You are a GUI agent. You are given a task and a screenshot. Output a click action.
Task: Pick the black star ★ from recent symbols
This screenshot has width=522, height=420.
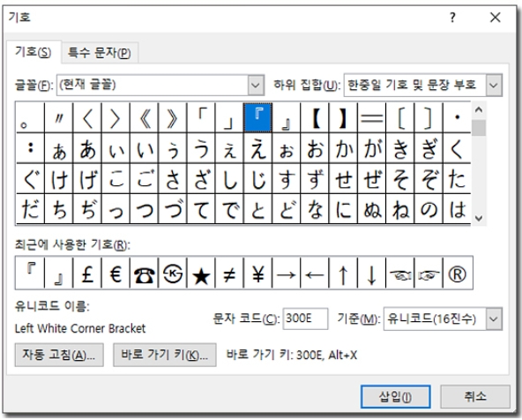click(x=201, y=274)
